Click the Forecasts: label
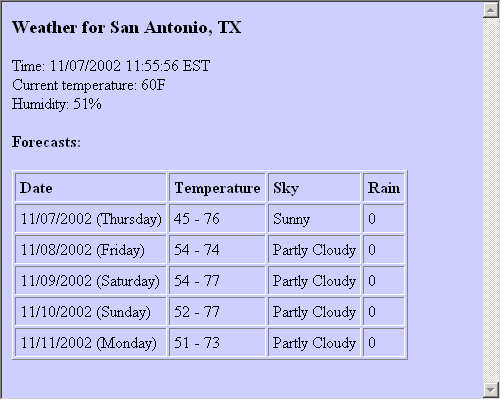Viewport: 501px width, 400px height. (x=46, y=142)
